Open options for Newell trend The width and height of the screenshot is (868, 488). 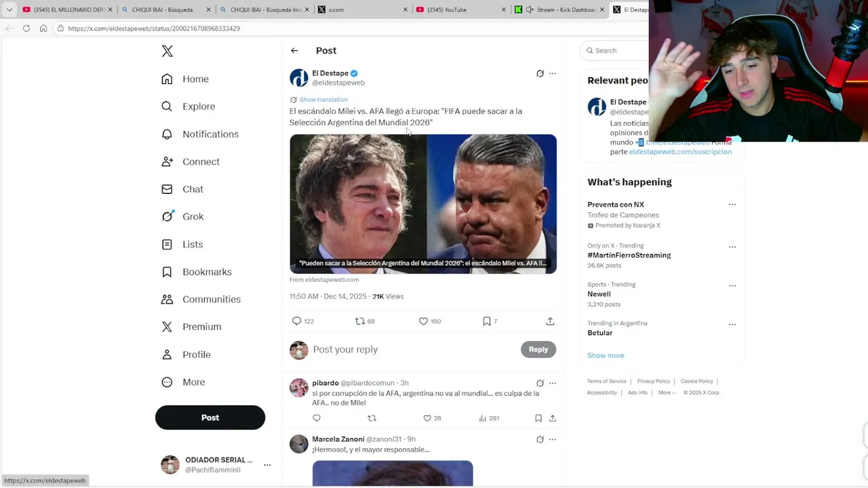click(732, 286)
